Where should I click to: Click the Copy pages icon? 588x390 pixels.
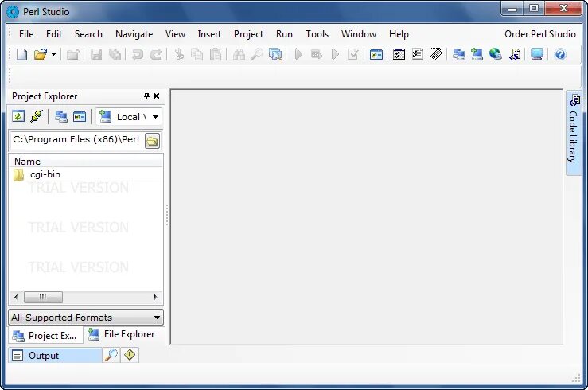(x=197, y=54)
